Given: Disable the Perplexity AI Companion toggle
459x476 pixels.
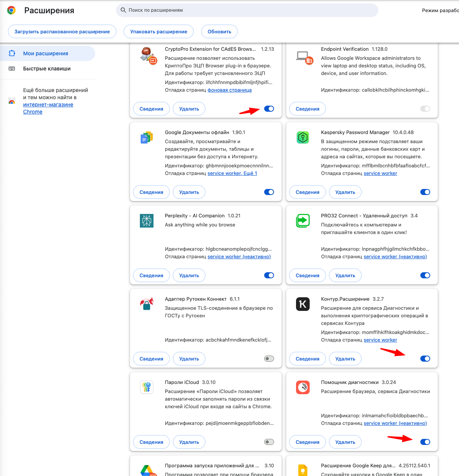Looking at the screenshot, I should point(269,275).
